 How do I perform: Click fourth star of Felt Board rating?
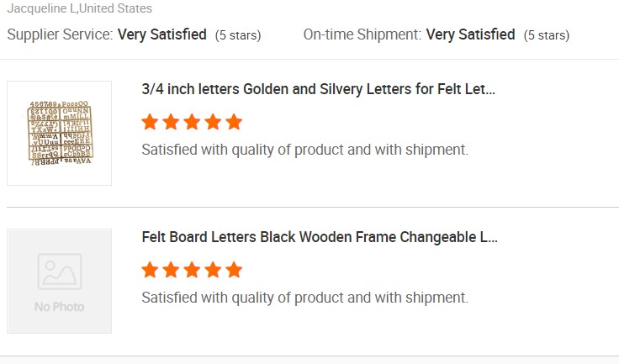click(213, 270)
